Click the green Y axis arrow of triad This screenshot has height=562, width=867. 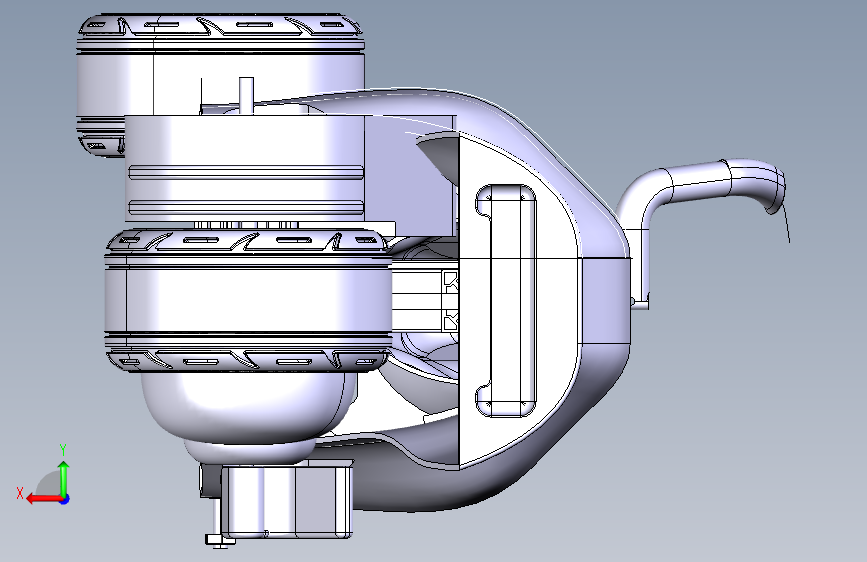click(64, 478)
